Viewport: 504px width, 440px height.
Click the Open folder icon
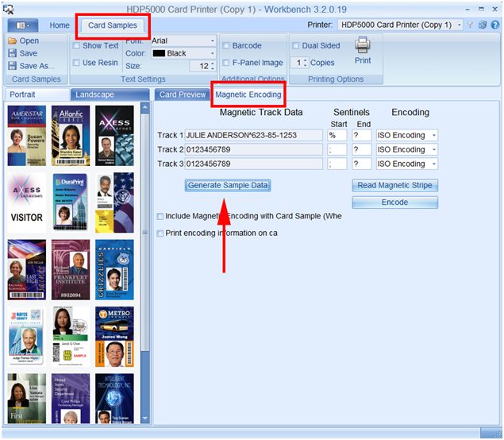point(11,41)
